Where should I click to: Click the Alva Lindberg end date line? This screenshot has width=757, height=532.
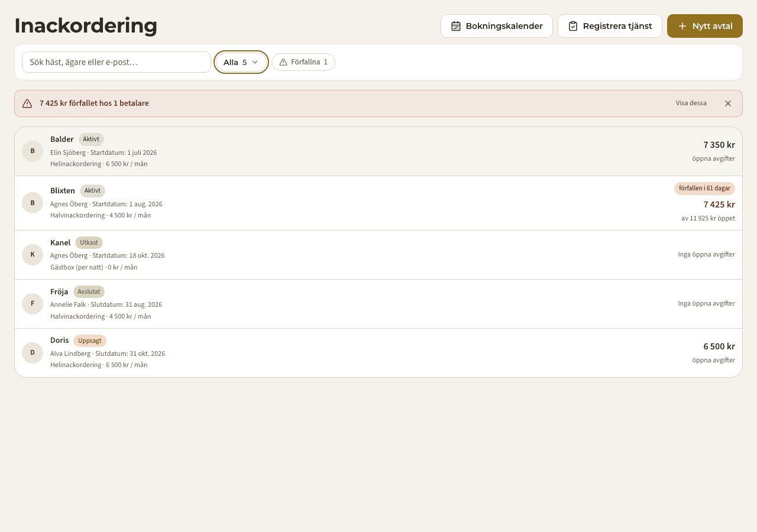[108, 353]
